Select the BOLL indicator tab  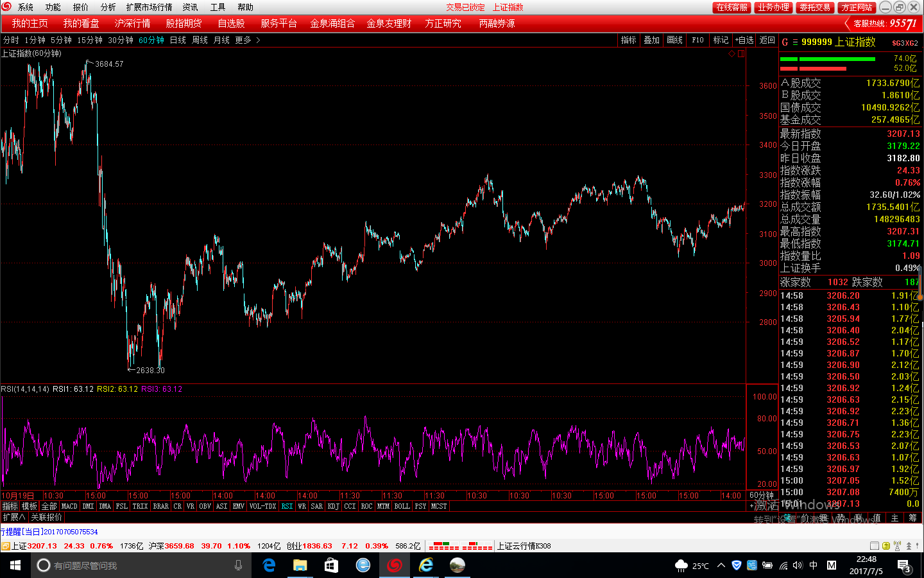[x=402, y=506]
